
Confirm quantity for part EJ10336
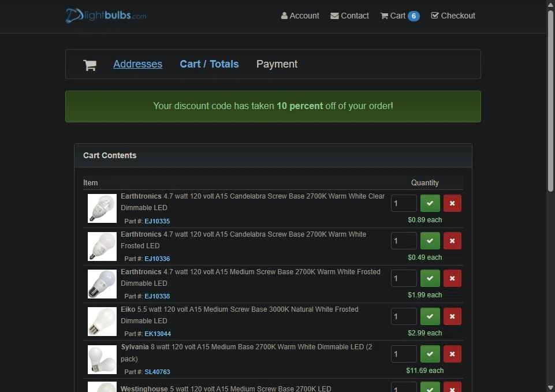point(430,241)
